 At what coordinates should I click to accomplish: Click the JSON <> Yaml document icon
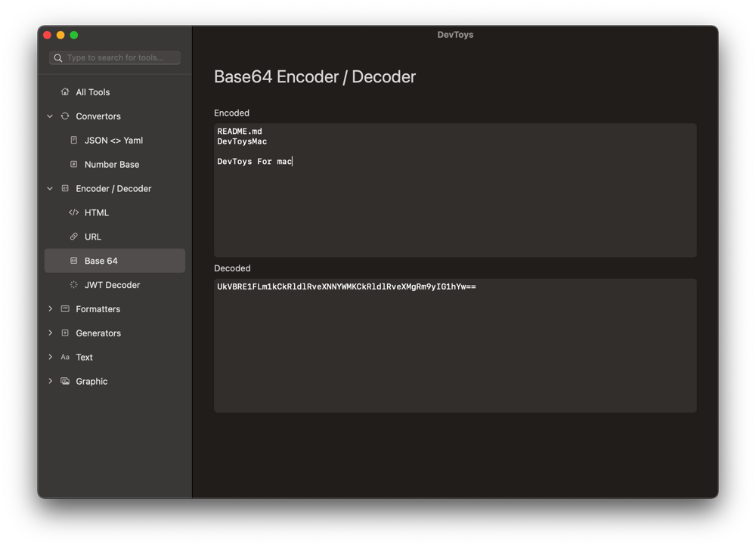pos(73,141)
